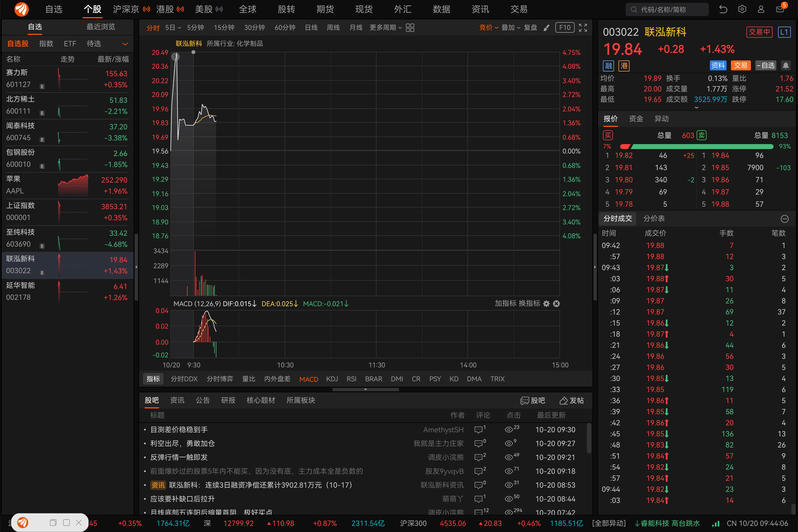
Task: Enter fullscreen chart mode icon
Action: click(583, 28)
